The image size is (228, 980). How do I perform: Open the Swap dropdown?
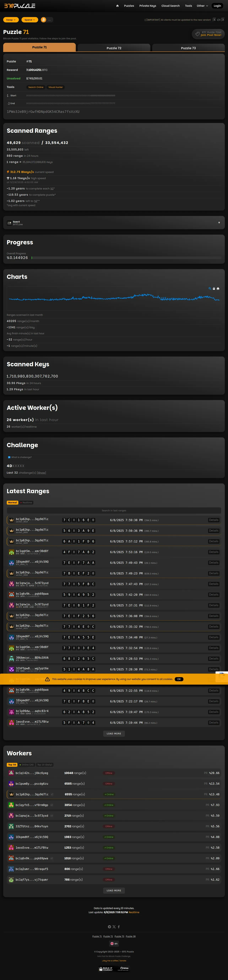tap(11, 20)
